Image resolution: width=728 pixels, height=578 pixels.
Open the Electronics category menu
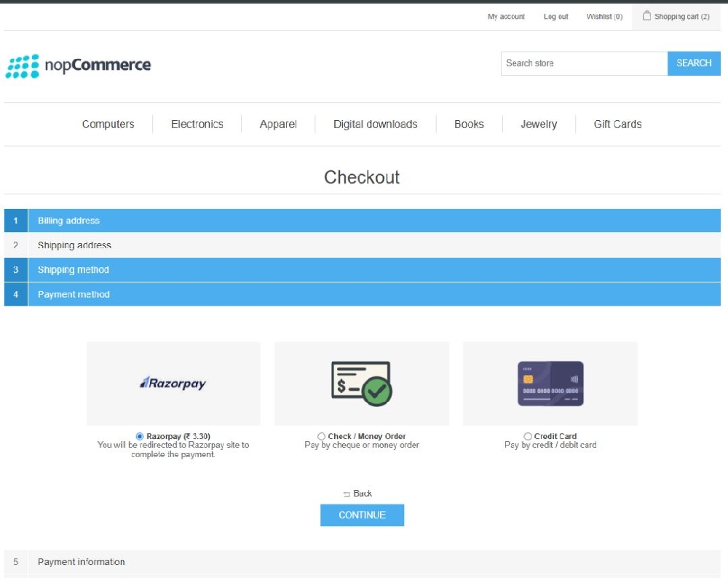click(197, 124)
